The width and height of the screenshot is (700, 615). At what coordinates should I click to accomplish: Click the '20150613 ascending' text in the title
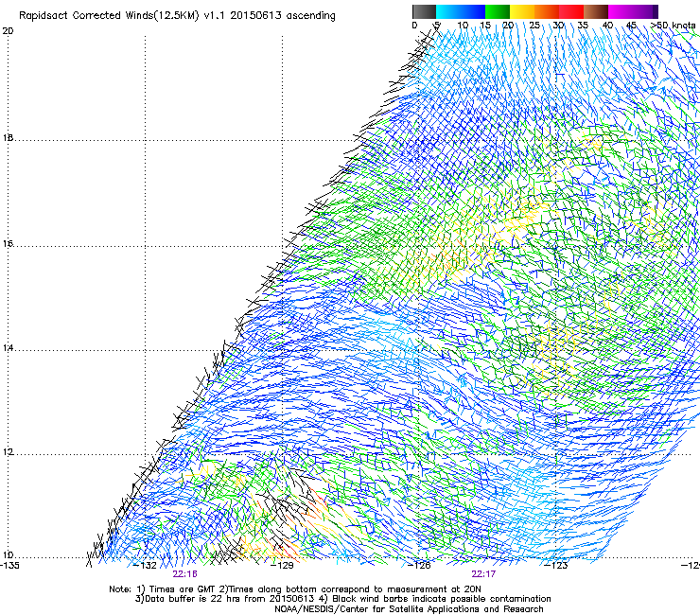click(283, 16)
